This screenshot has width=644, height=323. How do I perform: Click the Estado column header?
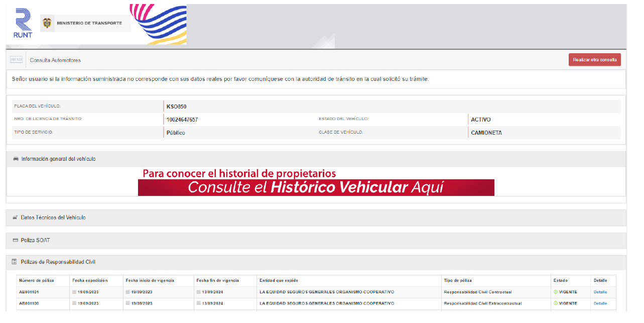click(560, 280)
